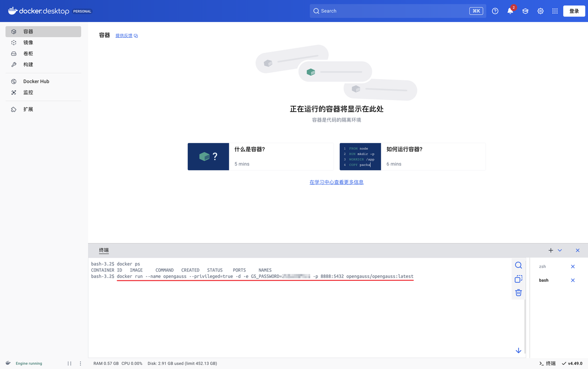Open Docker Desktop settings gear
Screen dimensions: 588x369
540,11
